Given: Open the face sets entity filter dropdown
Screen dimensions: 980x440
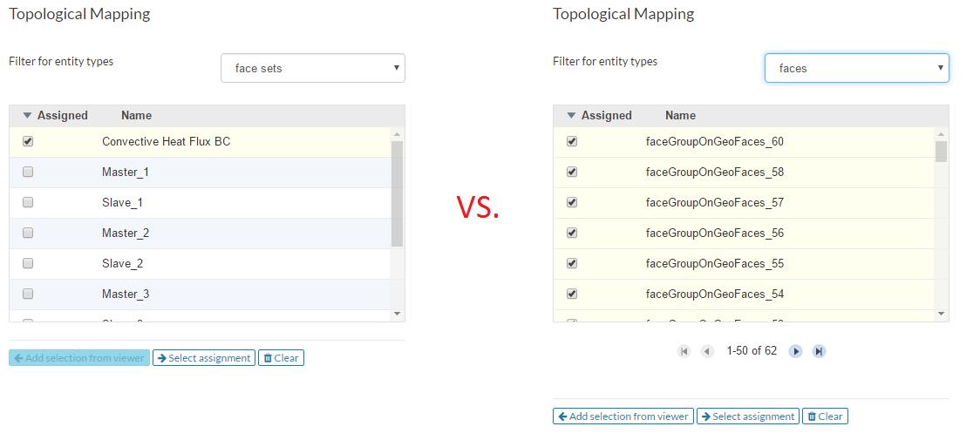Looking at the screenshot, I should (x=313, y=68).
